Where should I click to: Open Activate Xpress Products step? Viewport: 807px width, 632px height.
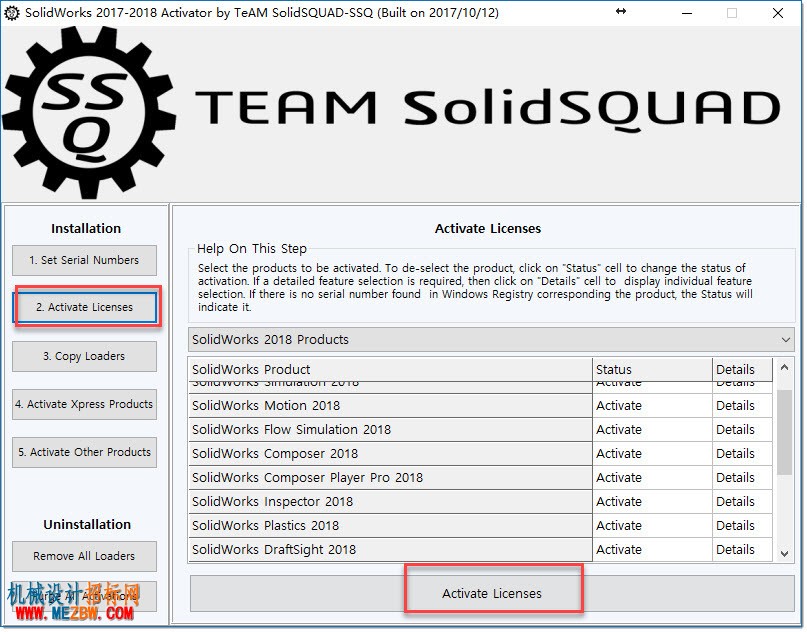[x=84, y=405]
